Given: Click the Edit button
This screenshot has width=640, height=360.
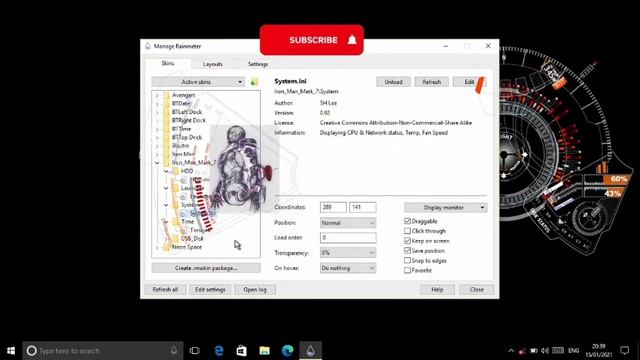Looking at the screenshot, I should 469,82.
